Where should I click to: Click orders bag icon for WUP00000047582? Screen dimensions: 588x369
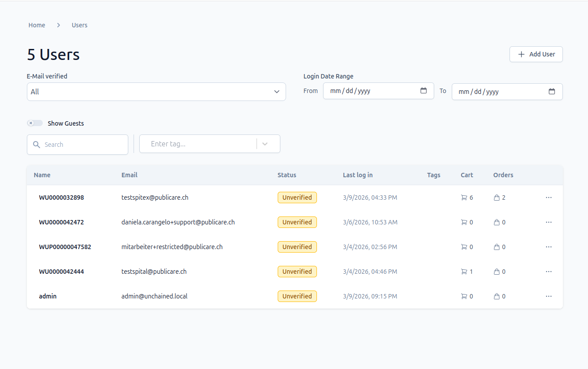pos(497,247)
